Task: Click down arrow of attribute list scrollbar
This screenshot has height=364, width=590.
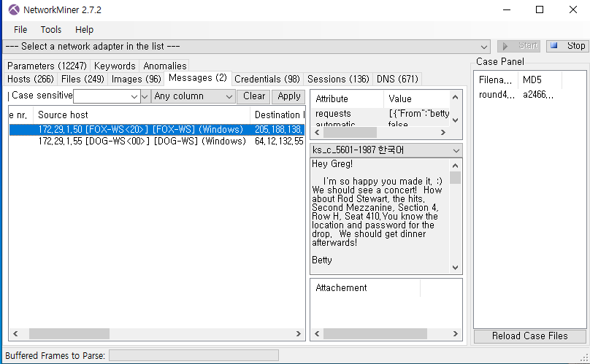Action: tap(456, 120)
